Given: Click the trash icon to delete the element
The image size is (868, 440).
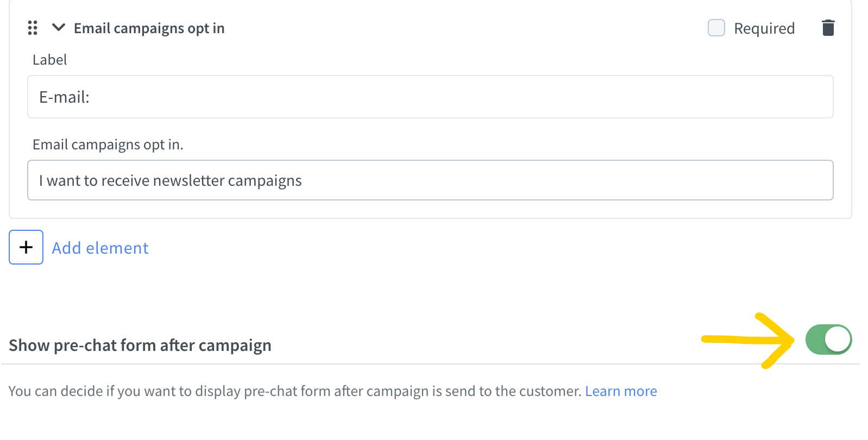Looking at the screenshot, I should pos(828,28).
